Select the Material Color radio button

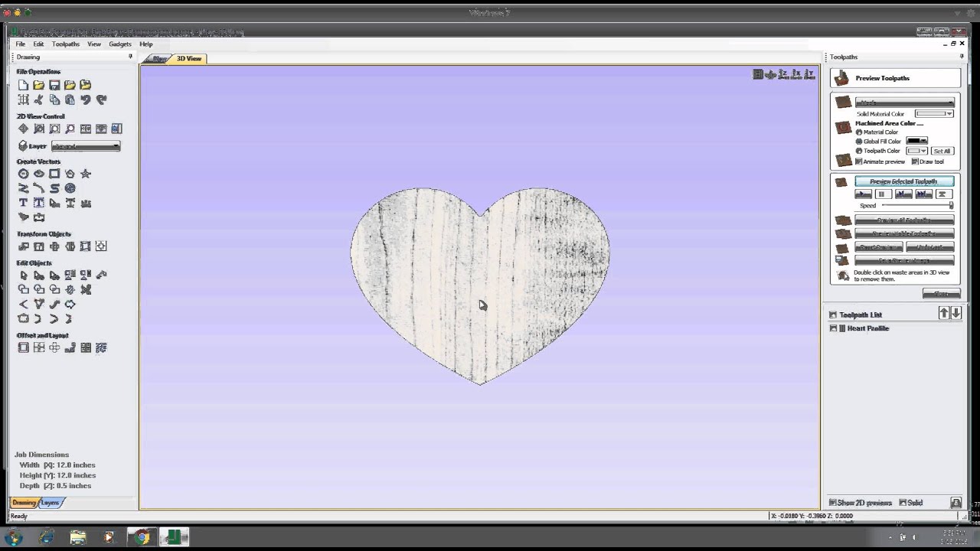click(859, 132)
